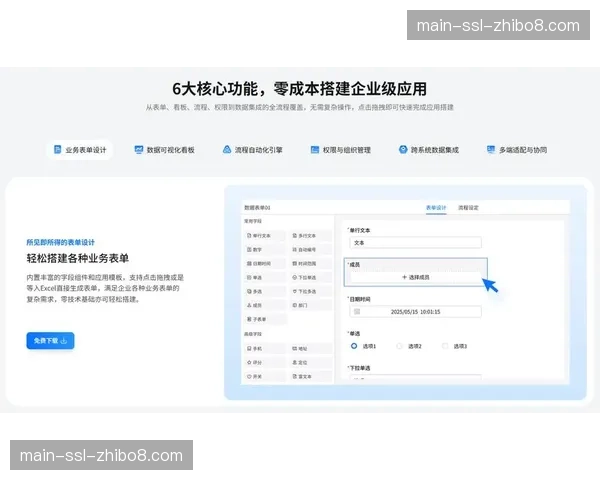This screenshot has height=480, width=600.
Task: Open the 权限与组织管理 tab
Action: (x=341, y=150)
